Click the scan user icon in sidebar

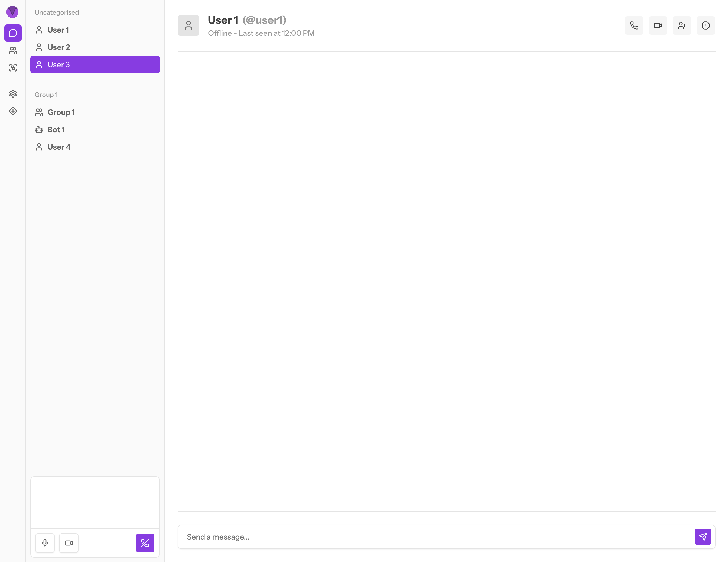pyautogui.click(x=13, y=68)
